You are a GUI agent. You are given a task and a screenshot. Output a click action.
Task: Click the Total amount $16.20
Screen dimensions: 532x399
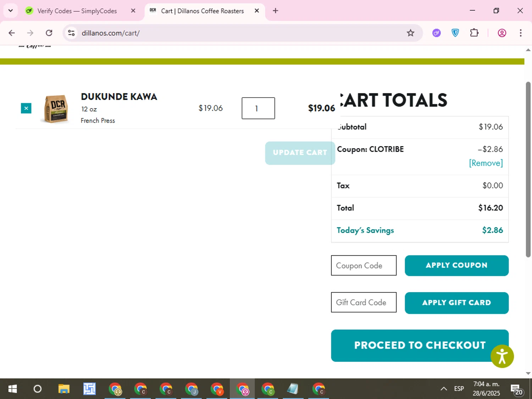(491, 208)
